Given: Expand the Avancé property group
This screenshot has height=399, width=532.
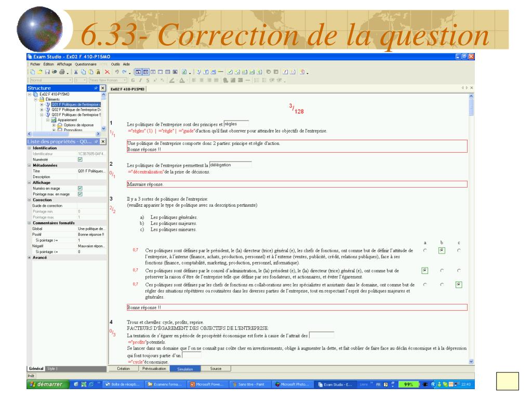Looking at the screenshot, I should (29, 258).
